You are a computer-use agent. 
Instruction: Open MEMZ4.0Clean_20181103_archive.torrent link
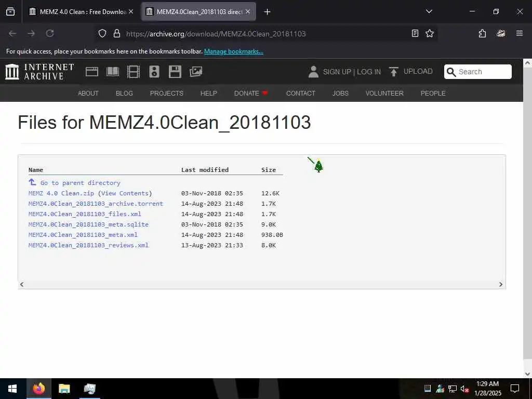tap(96, 204)
